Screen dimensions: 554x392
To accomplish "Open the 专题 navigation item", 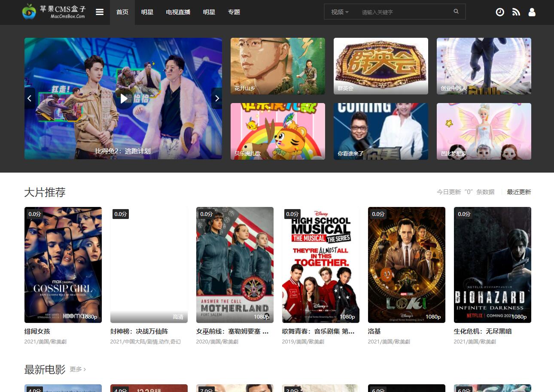I will tap(234, 12).
